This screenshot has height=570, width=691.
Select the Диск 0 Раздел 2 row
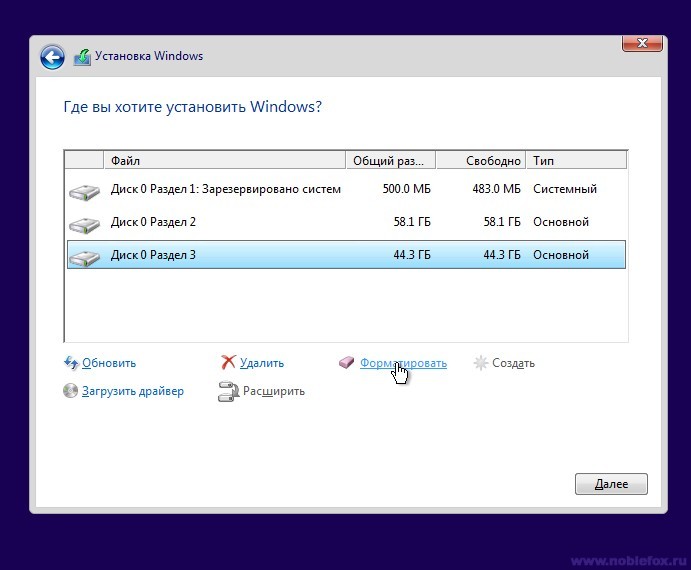pyautogui.click(x=346, y=222)
